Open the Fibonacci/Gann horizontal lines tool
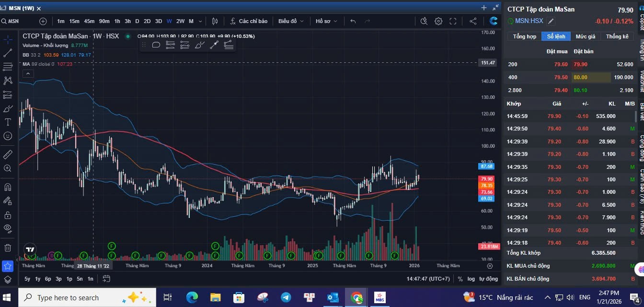This screenshot has height=307, width=644. click(x=8, y=67)
